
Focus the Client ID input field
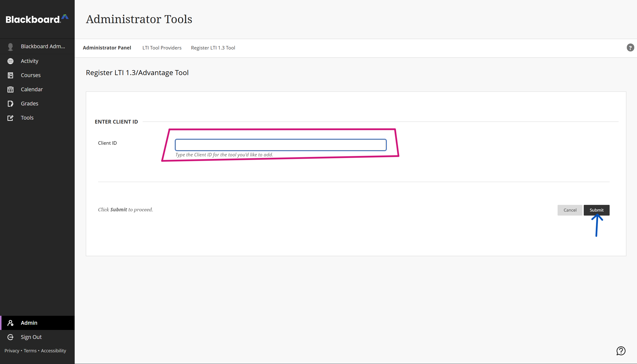[x=281, y=145]
